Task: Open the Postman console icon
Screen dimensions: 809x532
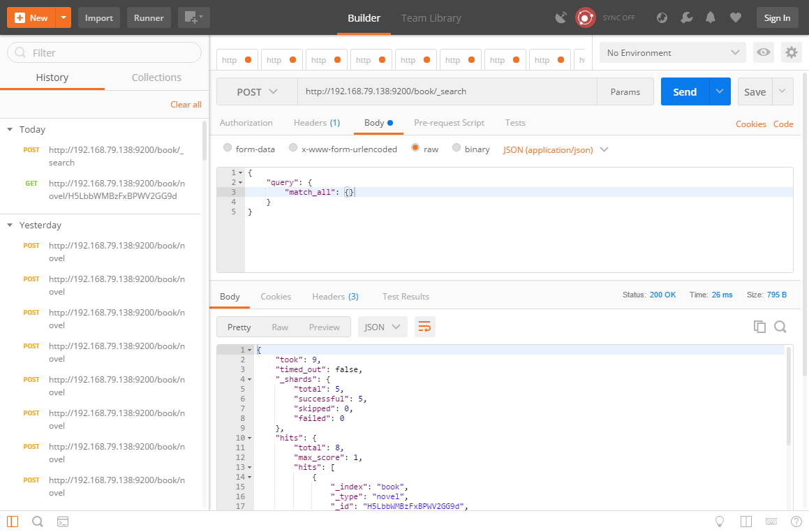Action: pyautogui.click(x=63, y=522)
